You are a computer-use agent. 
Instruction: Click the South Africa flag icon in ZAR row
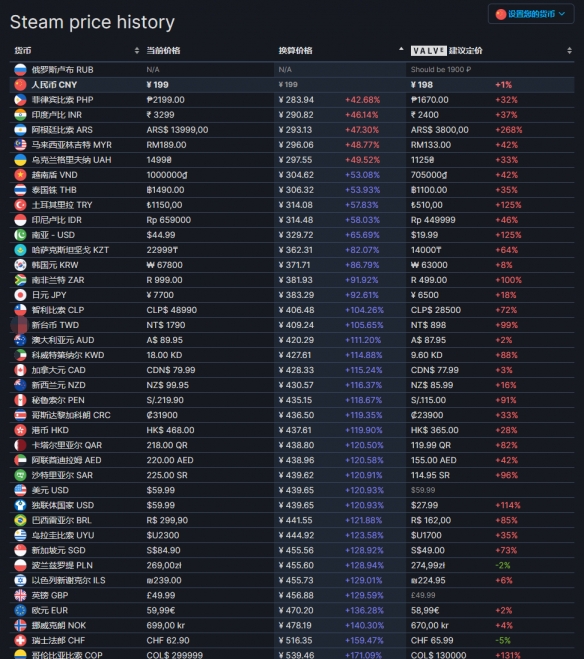(x=20, y=280)
